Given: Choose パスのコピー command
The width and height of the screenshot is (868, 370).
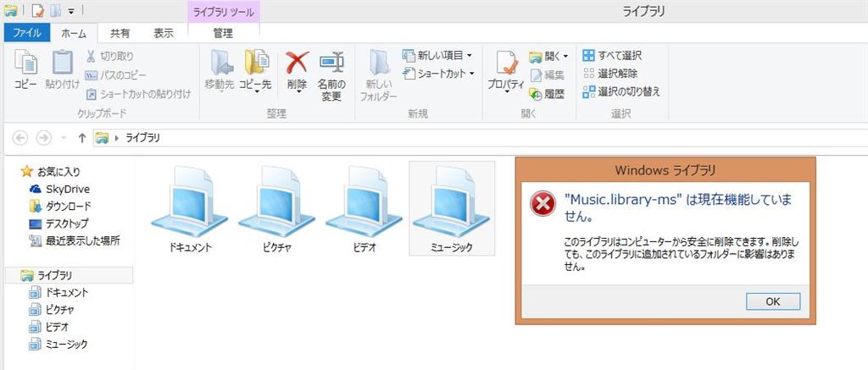Looking at the screenshot, I should [115, 75].
